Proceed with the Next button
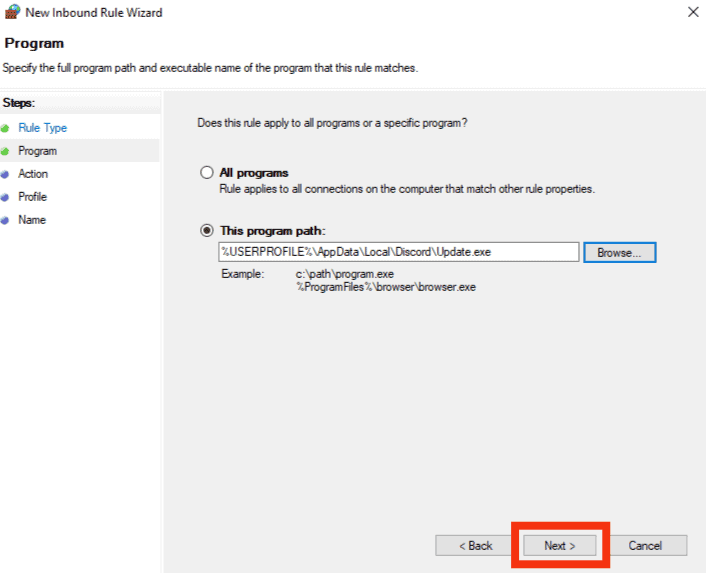 (x=560, y=546)
